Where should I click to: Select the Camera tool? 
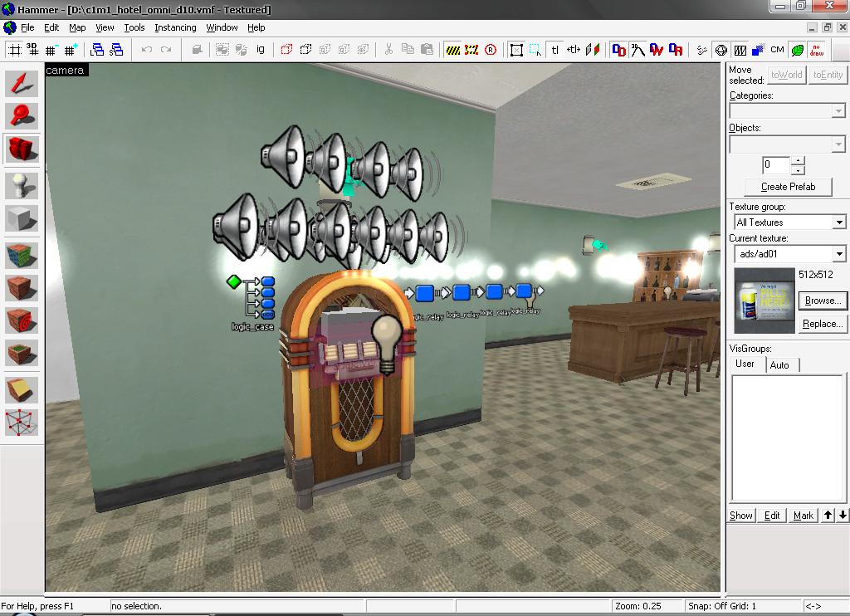(x=22, y=149)
